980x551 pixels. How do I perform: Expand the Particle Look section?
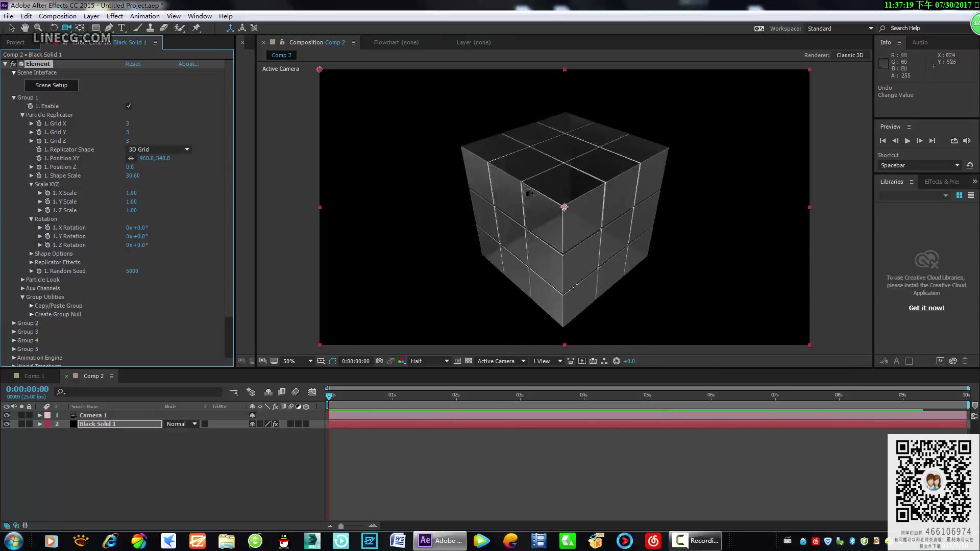click(22, 280)
